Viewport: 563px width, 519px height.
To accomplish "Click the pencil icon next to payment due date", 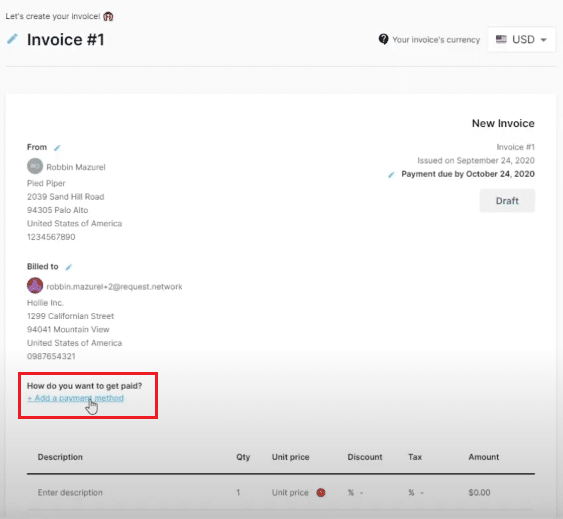I will (x=391, y=175).
